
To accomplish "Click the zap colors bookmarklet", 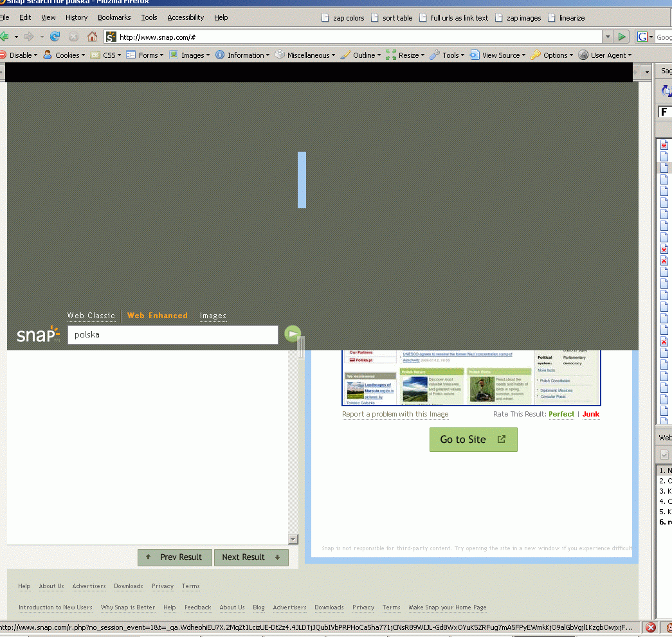I will click(342, 18).
